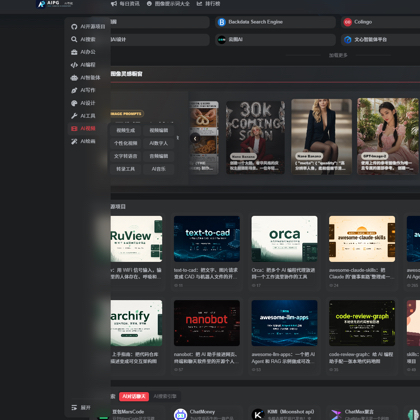Click the palette icon beside AI设计
Image resolution: width=420 pixels, height=420 pixels.
(74, 103)
